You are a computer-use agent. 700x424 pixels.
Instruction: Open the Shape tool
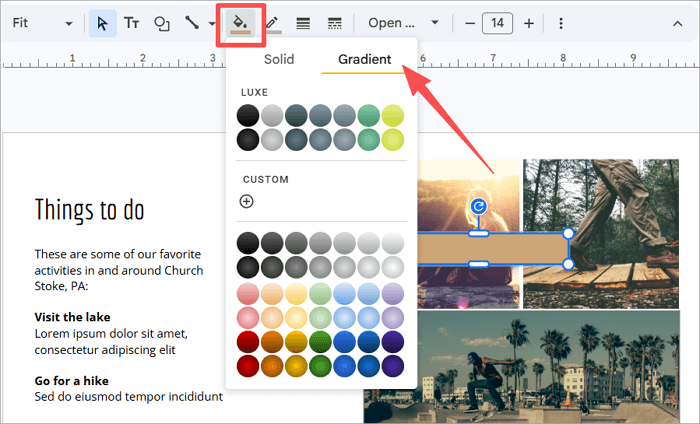[x=161, y=22]
